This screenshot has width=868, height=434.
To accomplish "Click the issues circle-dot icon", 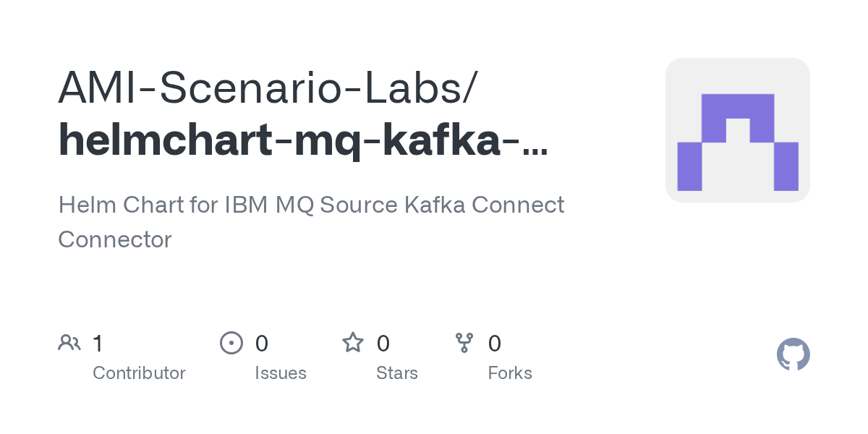I will point(231,343).
